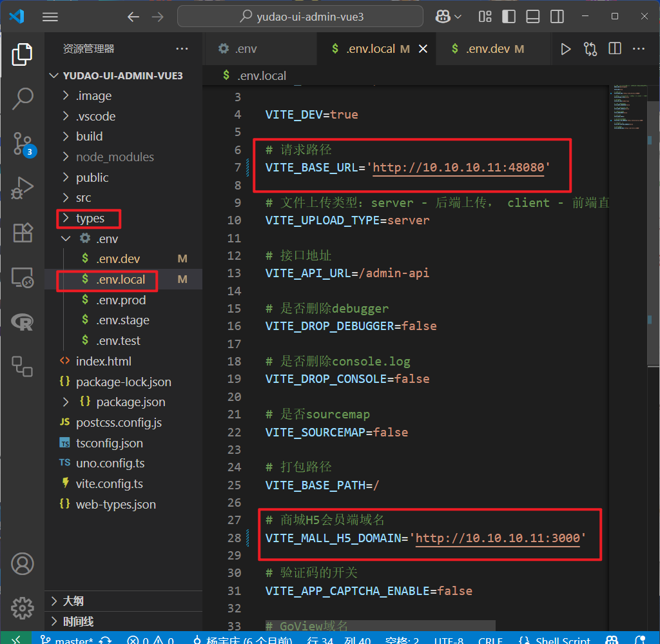Open the Extensions view
Image resolution: width=660 pixels, height=644 pixels.
[x=23, y=233]
